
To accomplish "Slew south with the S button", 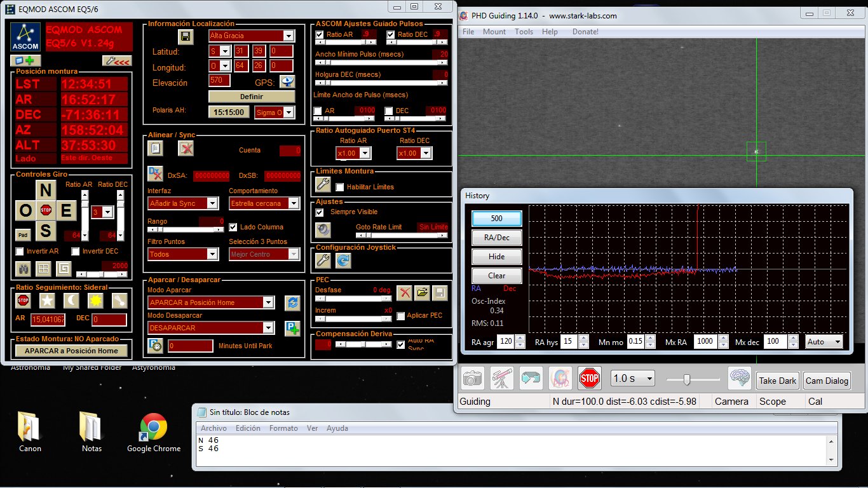I will 45,230.
